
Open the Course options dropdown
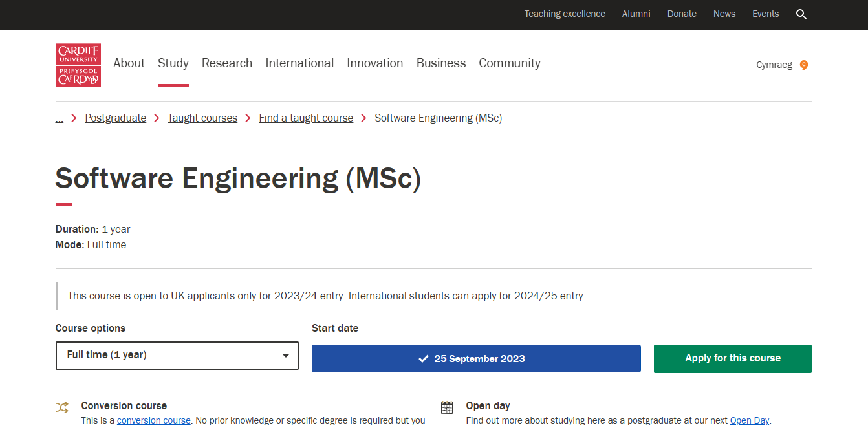click(x=177, y=356)
